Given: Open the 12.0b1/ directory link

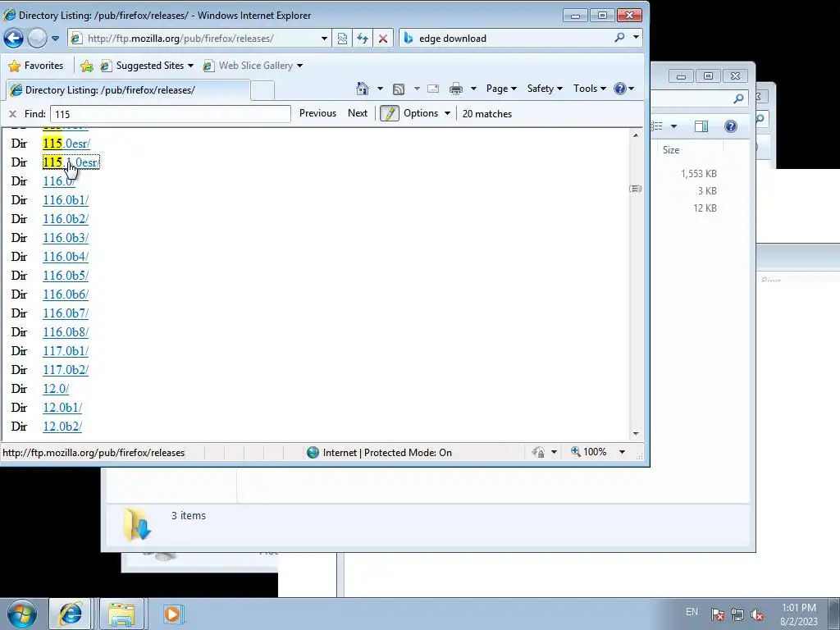Looking at the screenshot, I should (x=62, y=408).
